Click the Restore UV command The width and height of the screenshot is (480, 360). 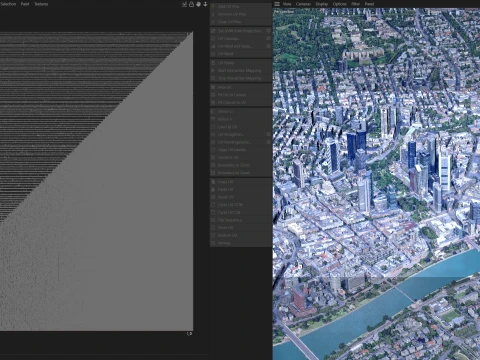[x=241, y=235]
